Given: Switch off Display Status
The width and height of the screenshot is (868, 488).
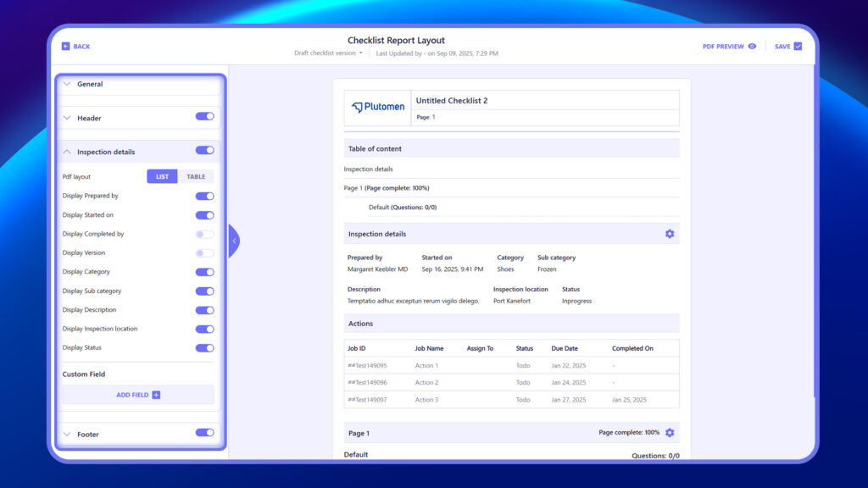Looking at the screenshot, I should click(x=204, y=348).
